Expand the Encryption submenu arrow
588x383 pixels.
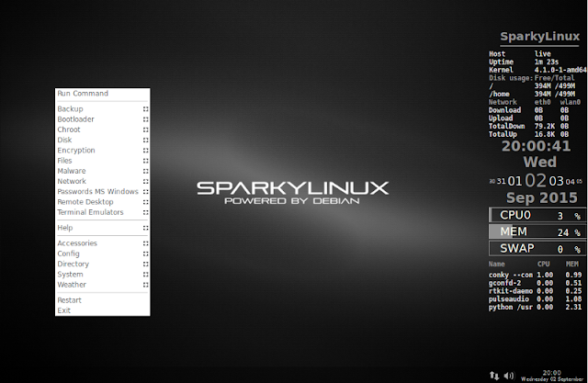145,151
